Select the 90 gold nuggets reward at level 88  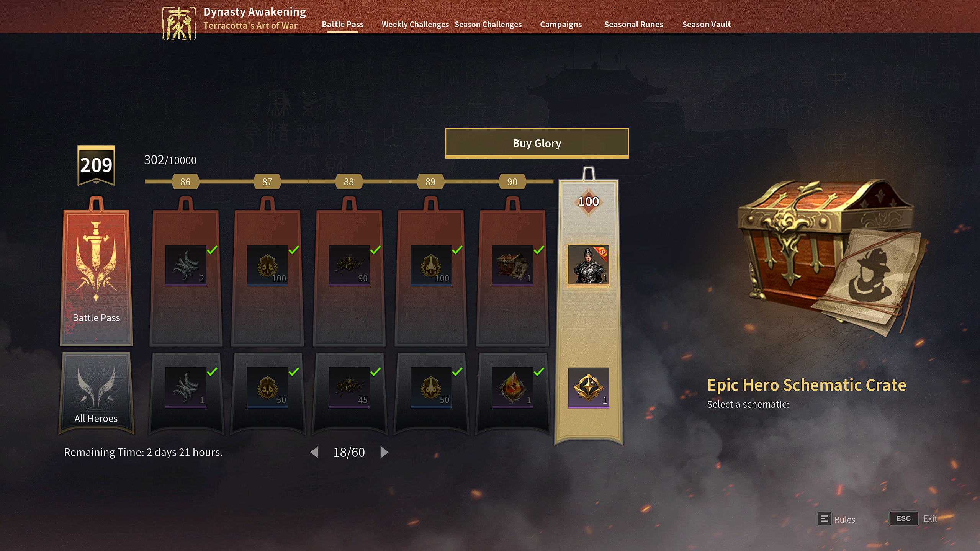[x=349, y=265]
